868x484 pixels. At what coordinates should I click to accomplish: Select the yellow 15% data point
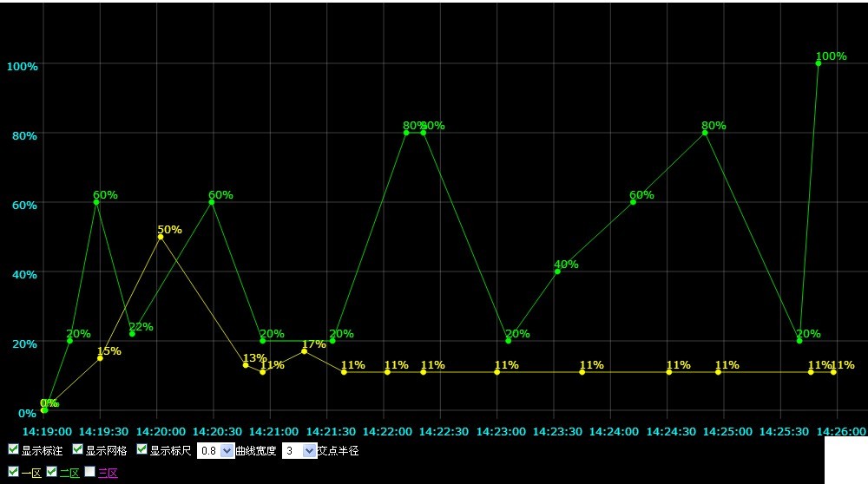(100, 358)
